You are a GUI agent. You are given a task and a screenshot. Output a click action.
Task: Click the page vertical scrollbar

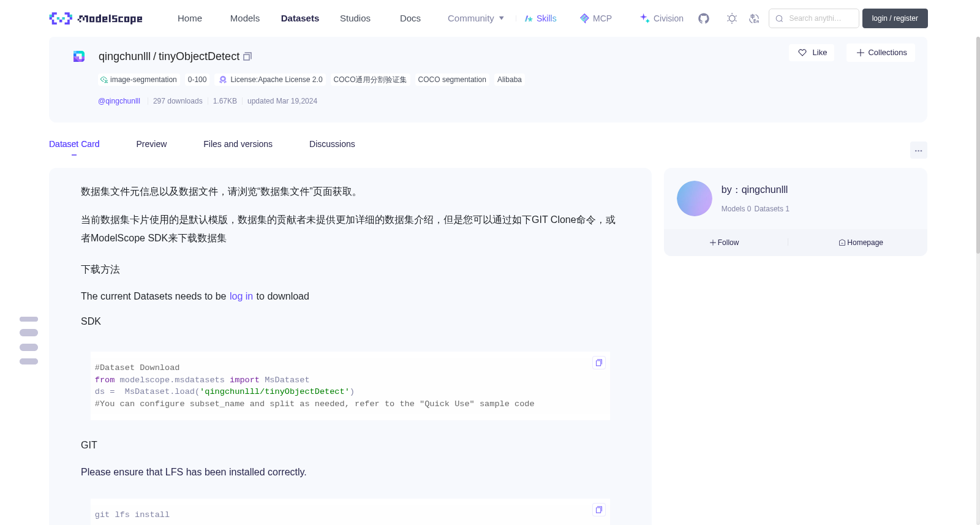(978, 144)
